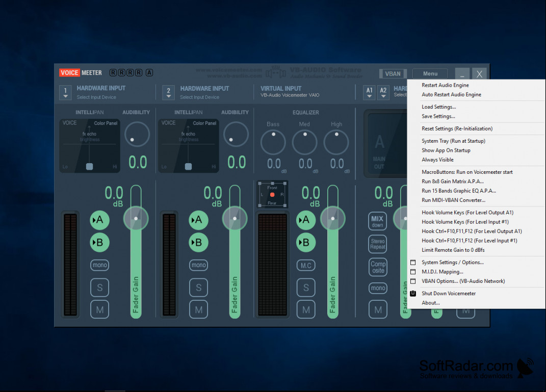Click Hardware Input 1 fader gain knob
The height and width of the screenshot is (392, 546).
click(136, 219)
